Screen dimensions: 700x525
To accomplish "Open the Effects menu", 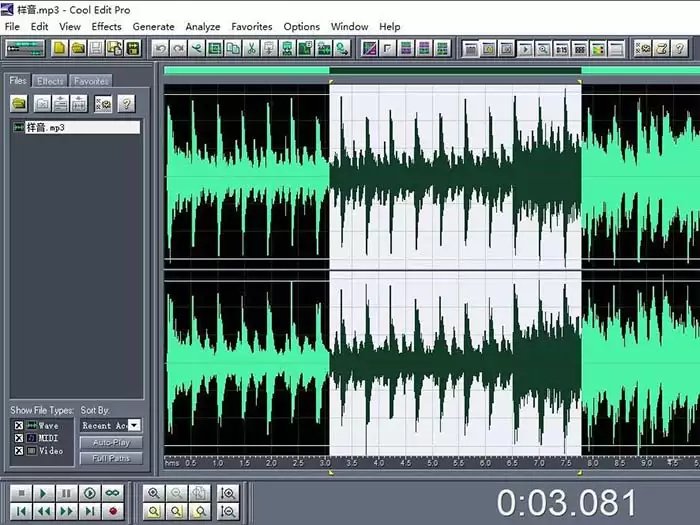I will point(106,27).
